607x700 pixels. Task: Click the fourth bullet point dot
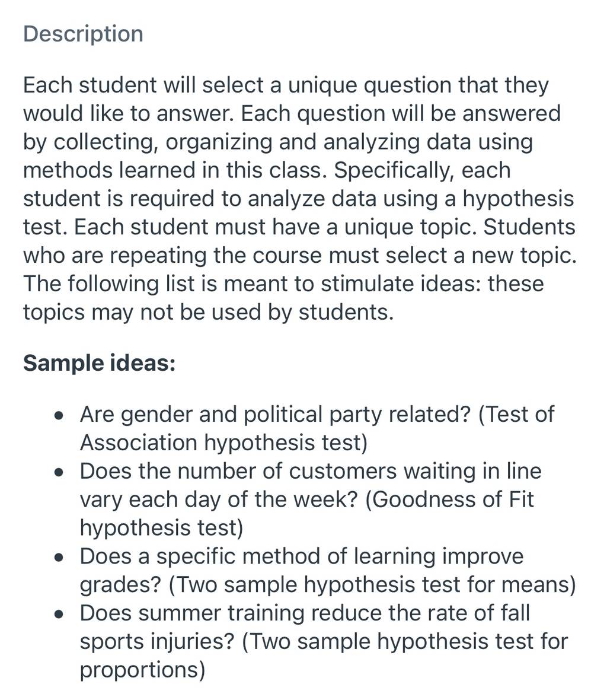(59, 615)
